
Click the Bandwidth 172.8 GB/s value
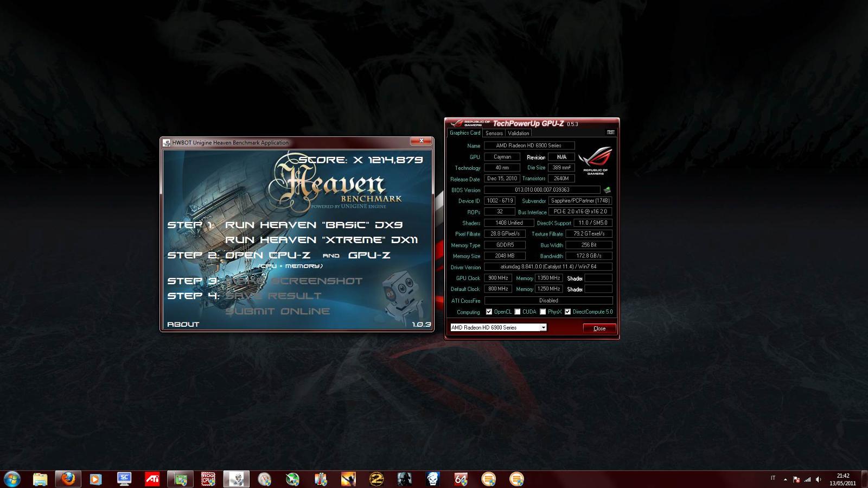pos(589,256)
